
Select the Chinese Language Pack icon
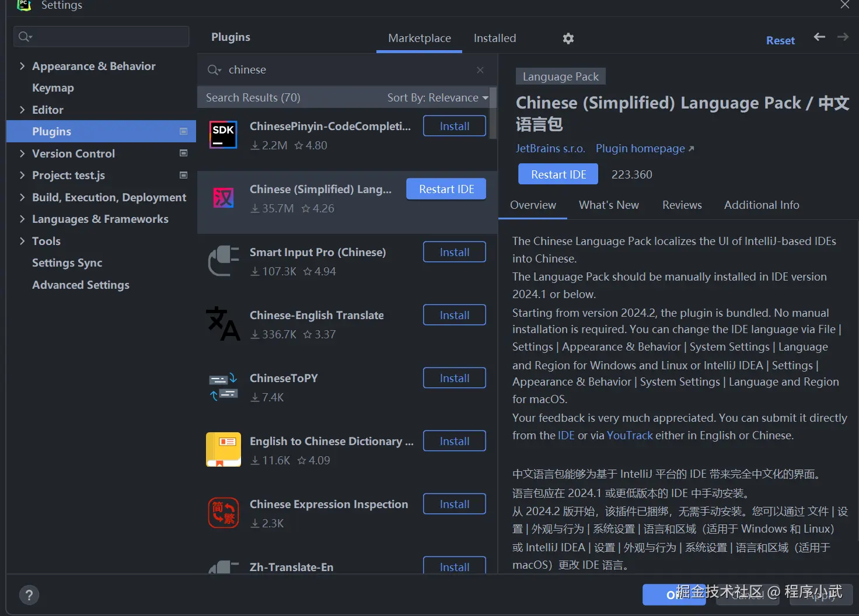[x=224, y=198]
